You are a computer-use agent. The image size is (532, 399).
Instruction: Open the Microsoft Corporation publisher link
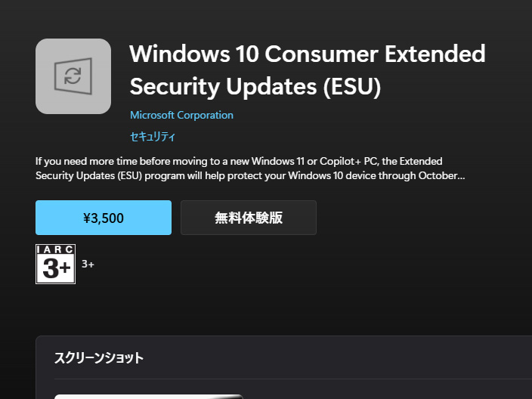(x=181, y=116)
